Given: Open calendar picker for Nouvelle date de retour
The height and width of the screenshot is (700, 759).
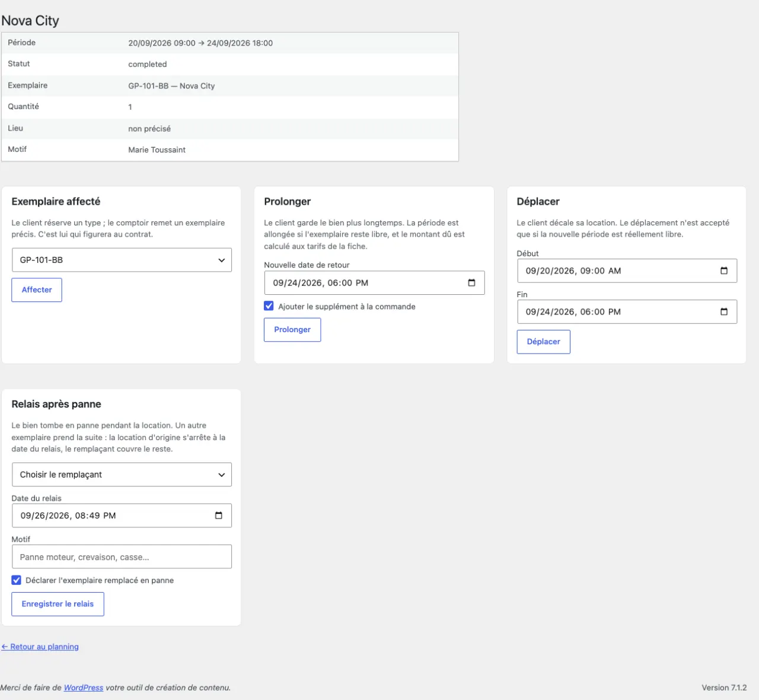Looking at the screenshot, I should [471, 283].
